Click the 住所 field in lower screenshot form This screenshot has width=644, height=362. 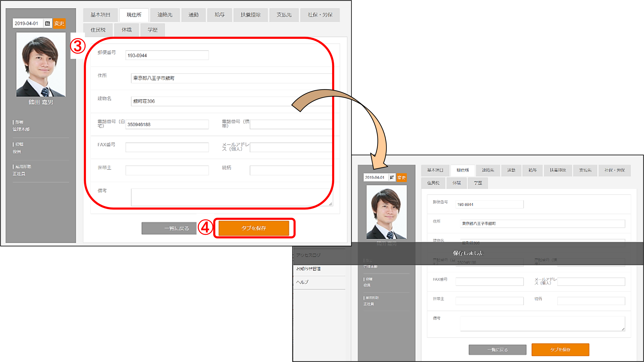point(542,224)
